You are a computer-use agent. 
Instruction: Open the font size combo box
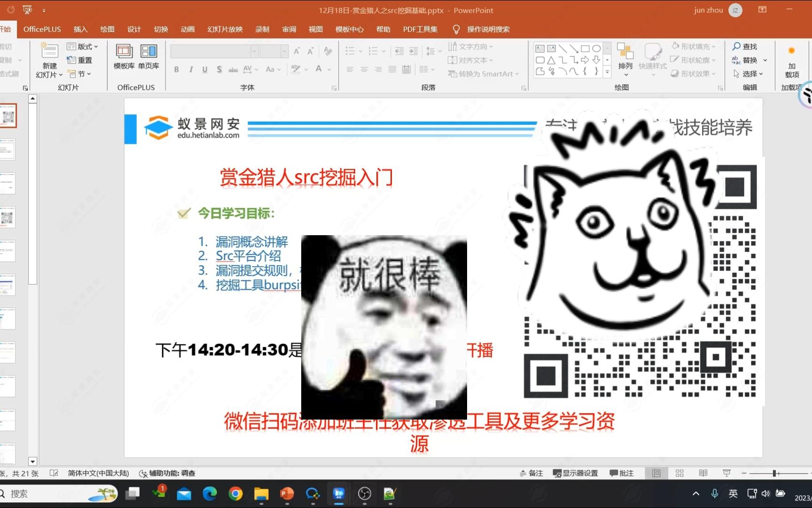[274, 51]
